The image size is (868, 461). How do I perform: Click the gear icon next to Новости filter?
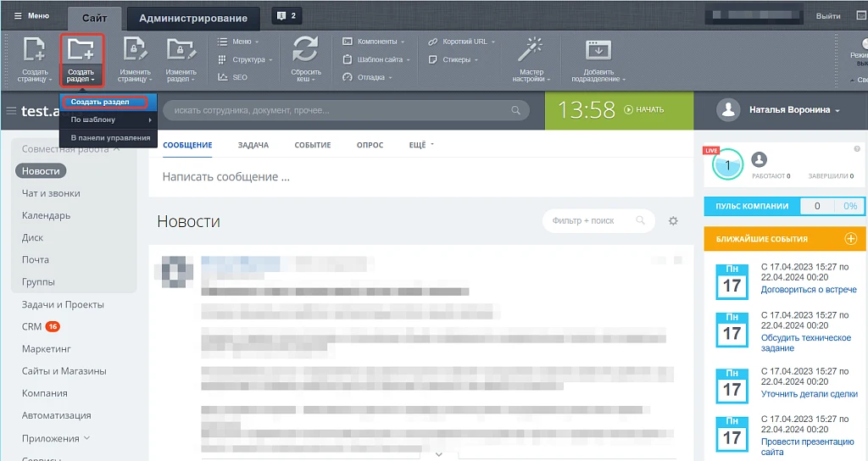tap(673, 221)
